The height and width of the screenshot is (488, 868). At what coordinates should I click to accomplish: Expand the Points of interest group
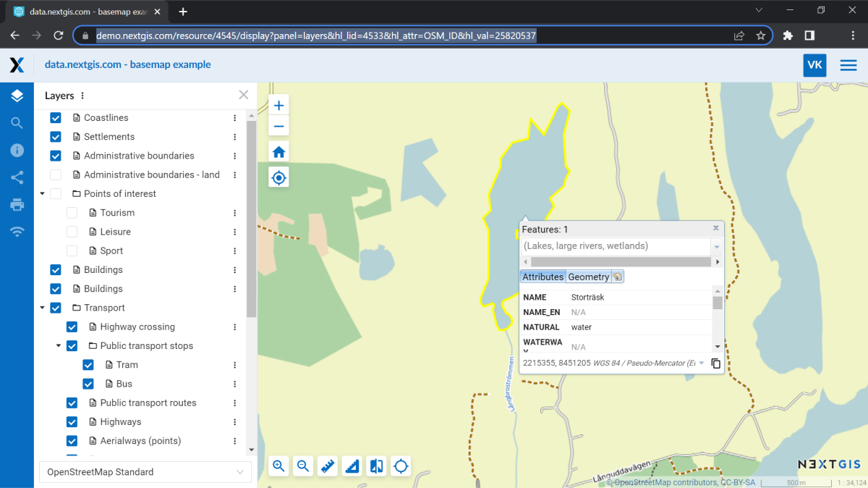click(x=42, y=193)
